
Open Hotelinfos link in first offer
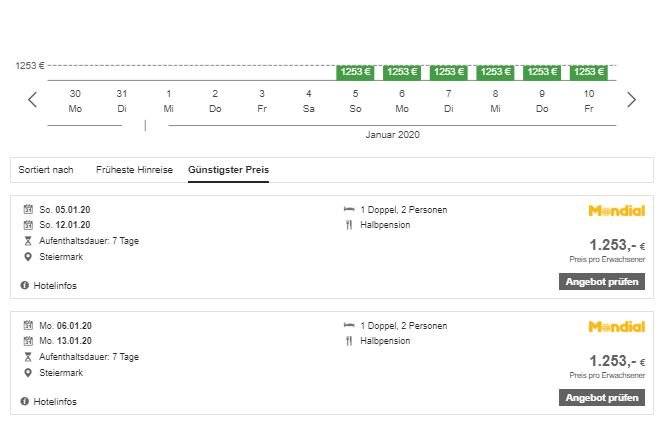[55, 285]
